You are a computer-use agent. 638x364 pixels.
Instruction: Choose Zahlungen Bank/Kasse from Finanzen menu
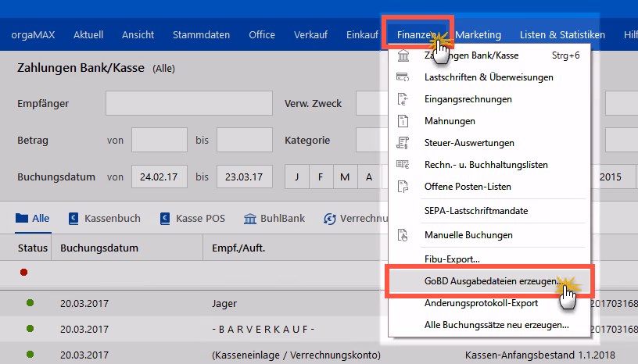click(489, 55)
